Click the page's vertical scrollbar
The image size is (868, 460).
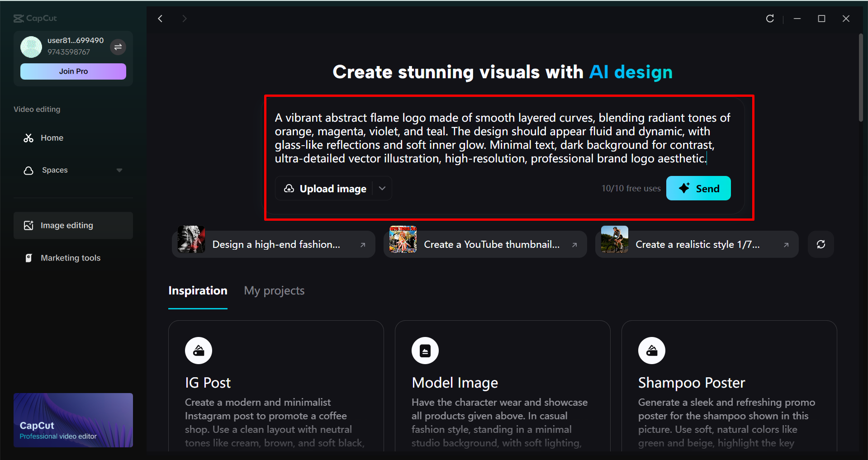[861, 77]
